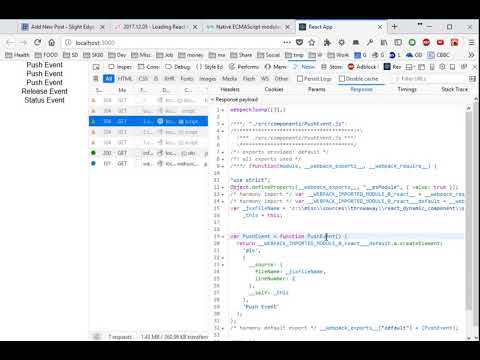Filter requests by Other
480x360 pixels.
pos(281,79)
